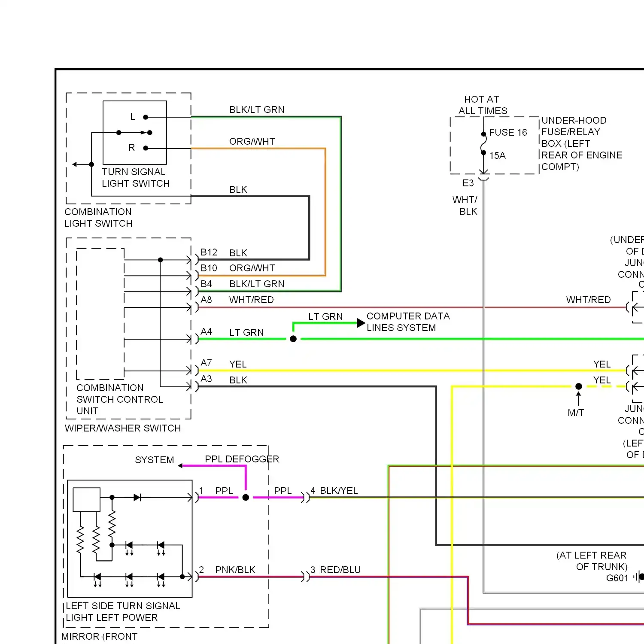Image resolution: width=644 pixels, height=644 pixels.
Task: Click the BLK label beside pin A3
Action: coord(238,380)
